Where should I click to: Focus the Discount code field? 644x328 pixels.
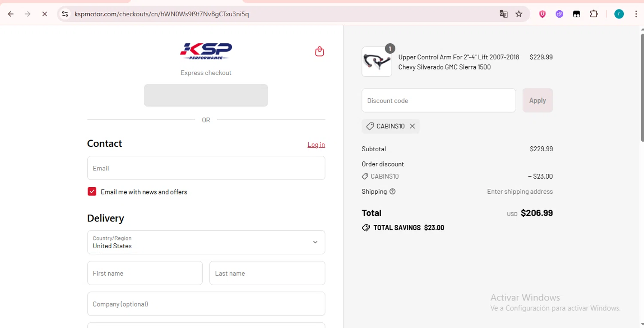(x=439, y=100)
